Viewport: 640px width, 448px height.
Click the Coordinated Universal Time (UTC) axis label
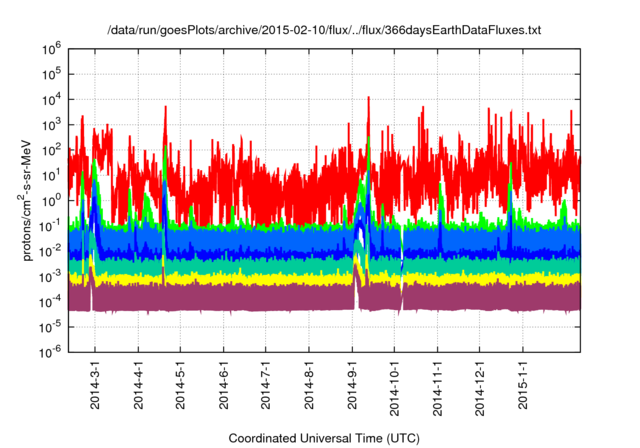[x=321, y=438]
